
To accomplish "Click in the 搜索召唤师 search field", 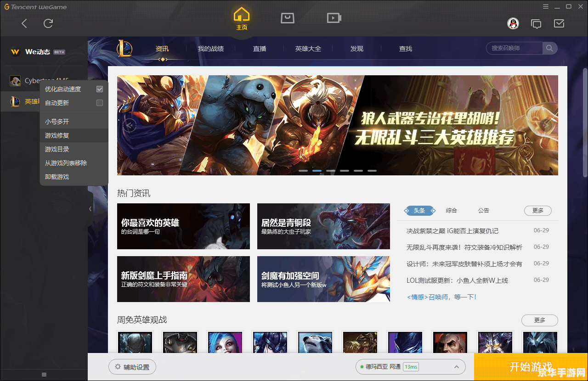I will pos(515,48).
